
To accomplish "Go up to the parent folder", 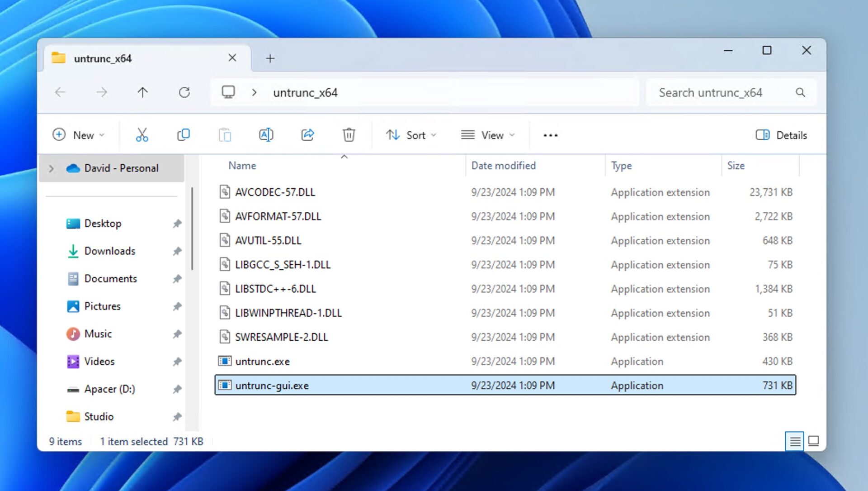I will pyautogui.click(x=142, y=92).
